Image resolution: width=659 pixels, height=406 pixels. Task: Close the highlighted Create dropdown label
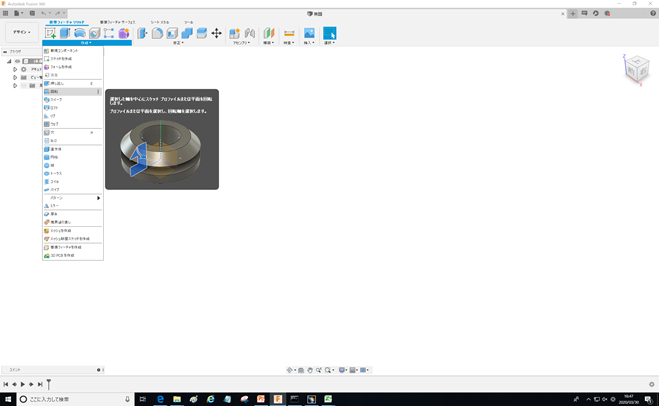point(87,43)
